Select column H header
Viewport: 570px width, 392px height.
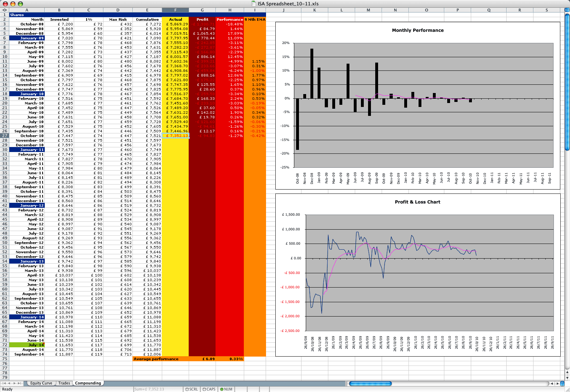(x=230, y=10)
